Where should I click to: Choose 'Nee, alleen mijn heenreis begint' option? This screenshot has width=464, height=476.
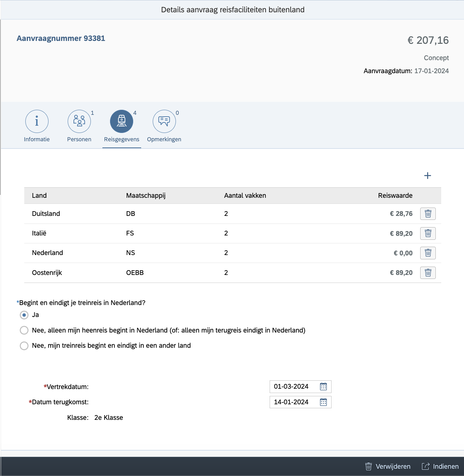click(24, 330)
